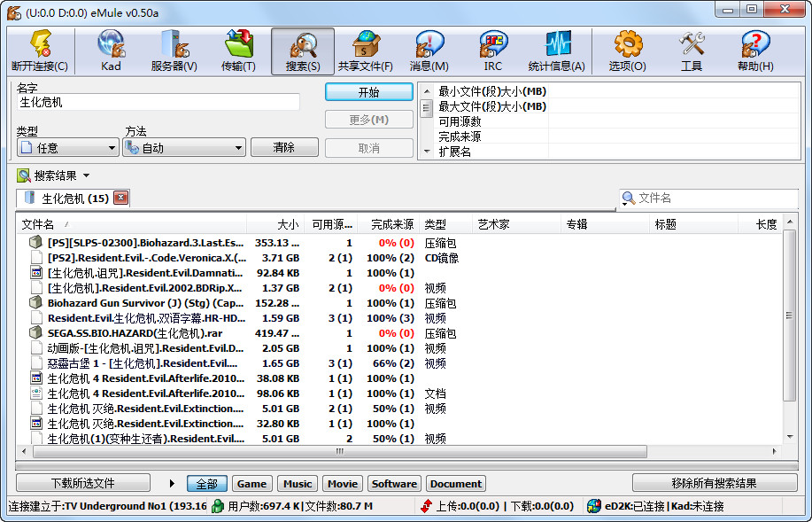
Task: Sort by the 文件名 column header
Action: click(x=132, y=224)
